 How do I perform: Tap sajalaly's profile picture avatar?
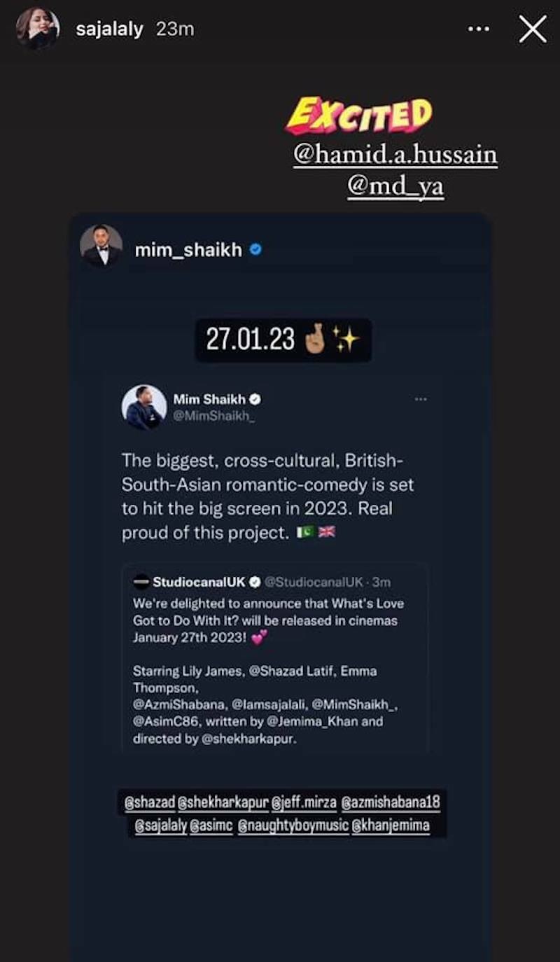(37, 29)
